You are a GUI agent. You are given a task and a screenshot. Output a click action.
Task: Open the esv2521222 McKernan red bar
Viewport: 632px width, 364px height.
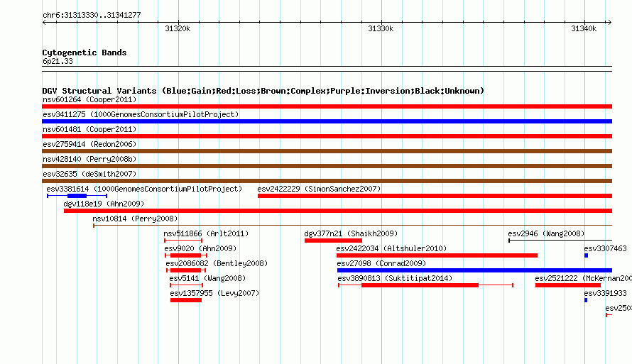tap(568, 285)
